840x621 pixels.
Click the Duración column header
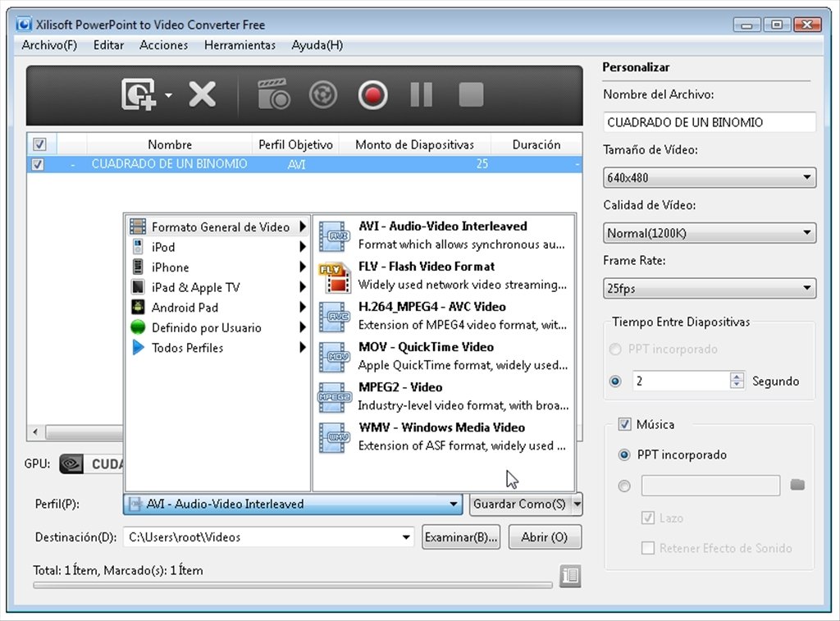[x=536, y=144]
